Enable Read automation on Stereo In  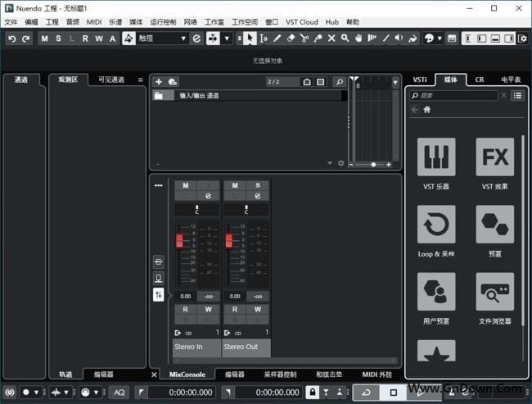[x=186, y=309]
